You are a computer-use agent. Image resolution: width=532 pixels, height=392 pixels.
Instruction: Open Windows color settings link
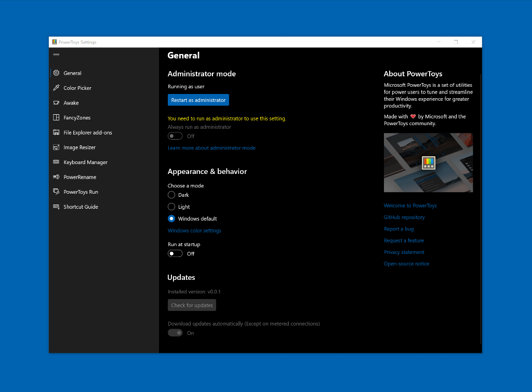[194, 231]
